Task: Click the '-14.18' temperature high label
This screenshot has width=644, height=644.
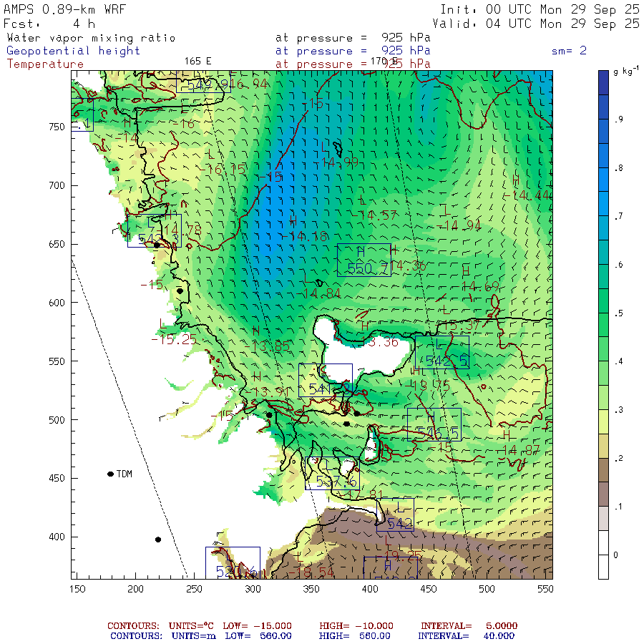Action: (x=305, y=236)
